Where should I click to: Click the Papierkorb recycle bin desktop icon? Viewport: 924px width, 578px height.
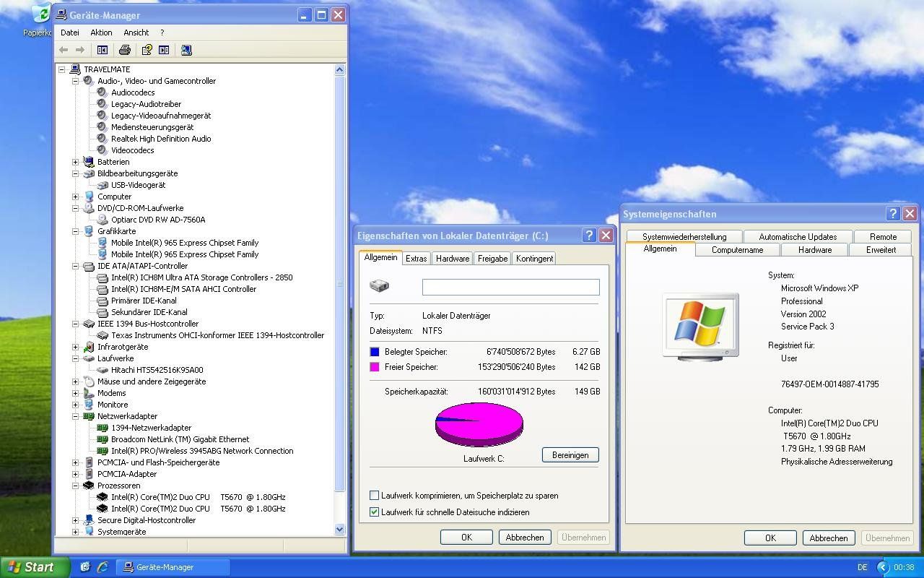coord(40,14)
